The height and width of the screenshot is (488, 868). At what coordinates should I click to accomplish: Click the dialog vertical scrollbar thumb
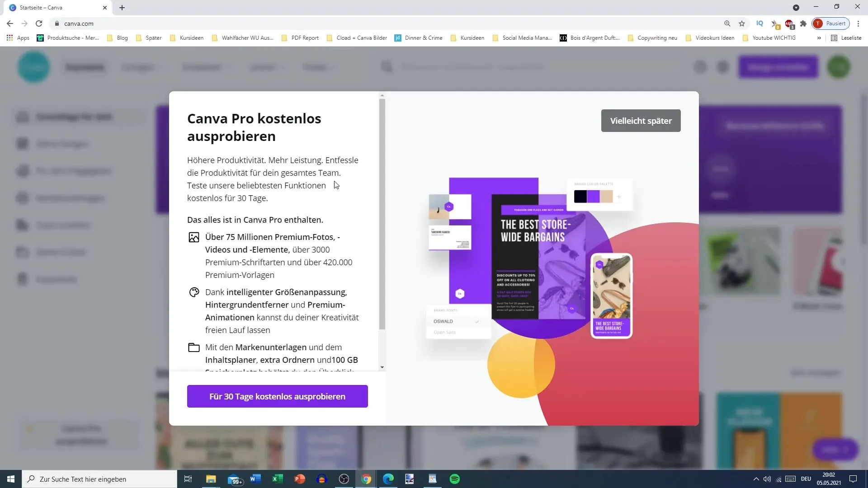tap(382, 214)
